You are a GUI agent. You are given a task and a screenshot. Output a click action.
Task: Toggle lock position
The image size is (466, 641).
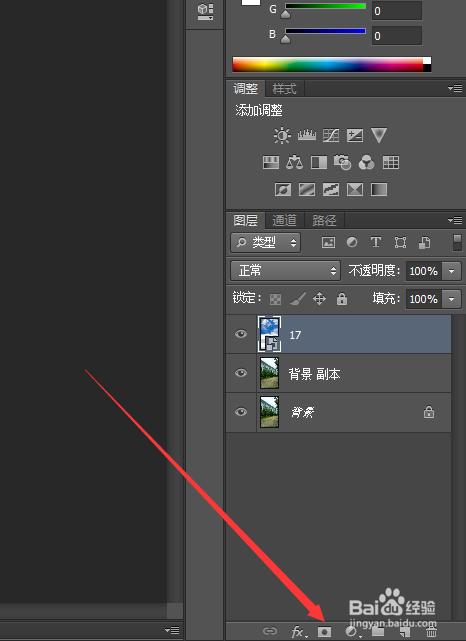tap(320, 299)
